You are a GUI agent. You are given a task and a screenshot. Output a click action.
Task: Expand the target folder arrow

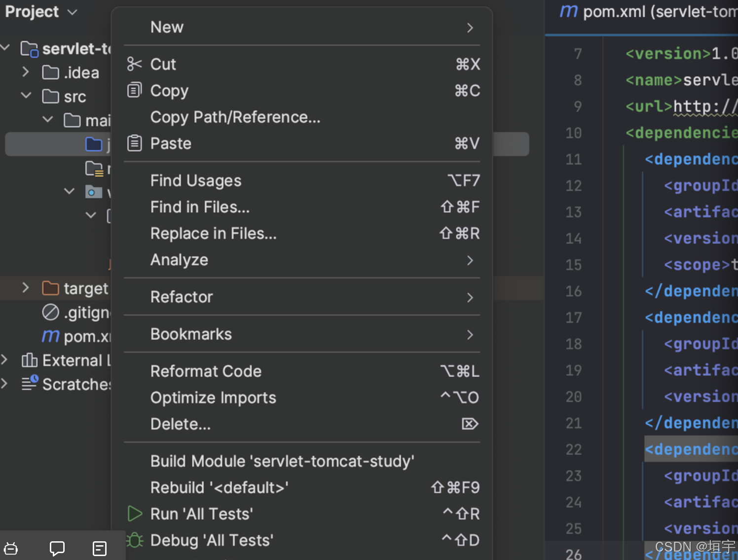tap(26, 288)
